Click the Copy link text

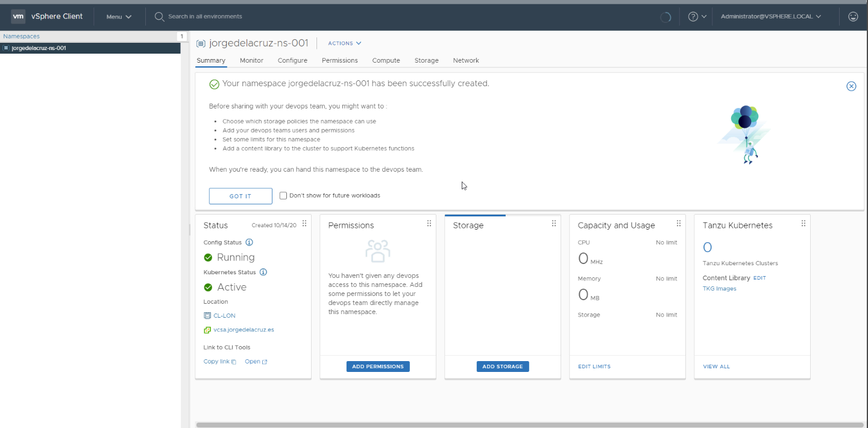pos(216,362)
